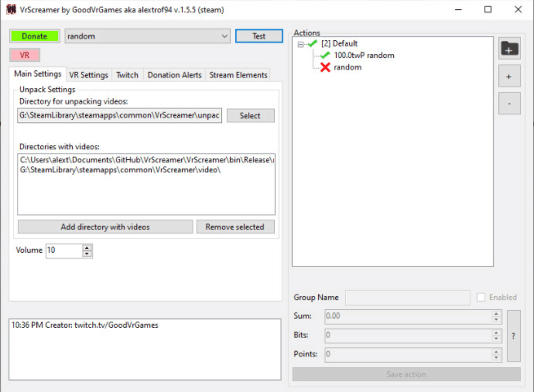Toggle the Enabled checkbox
This screenshot has height=392, width=534.
[x=481, y=297]
